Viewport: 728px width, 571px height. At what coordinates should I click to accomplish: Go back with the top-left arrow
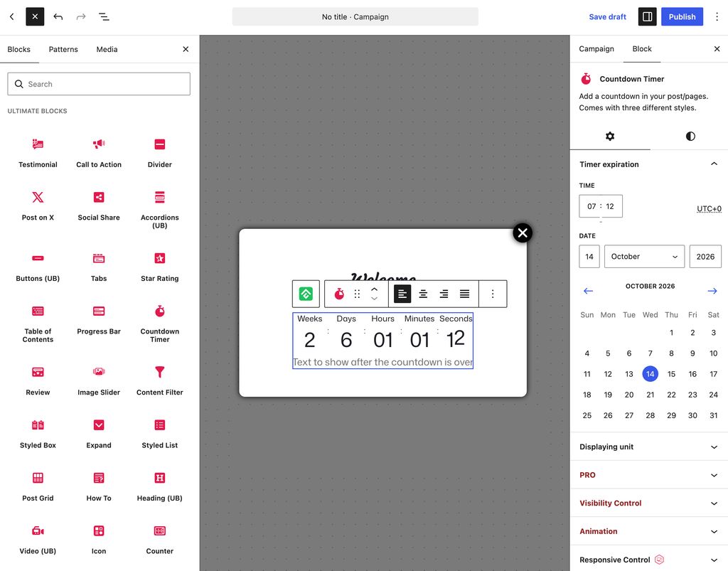12,17
